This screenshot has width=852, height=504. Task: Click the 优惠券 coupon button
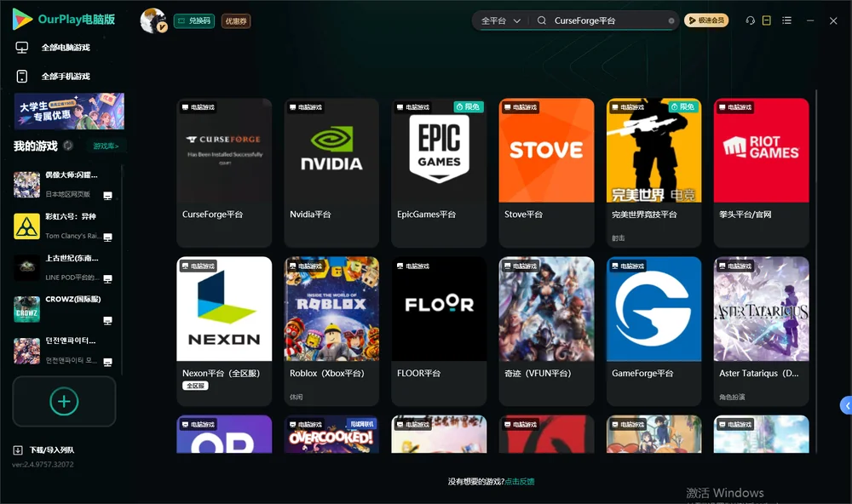pyautogui.click(x=236, y=21)
